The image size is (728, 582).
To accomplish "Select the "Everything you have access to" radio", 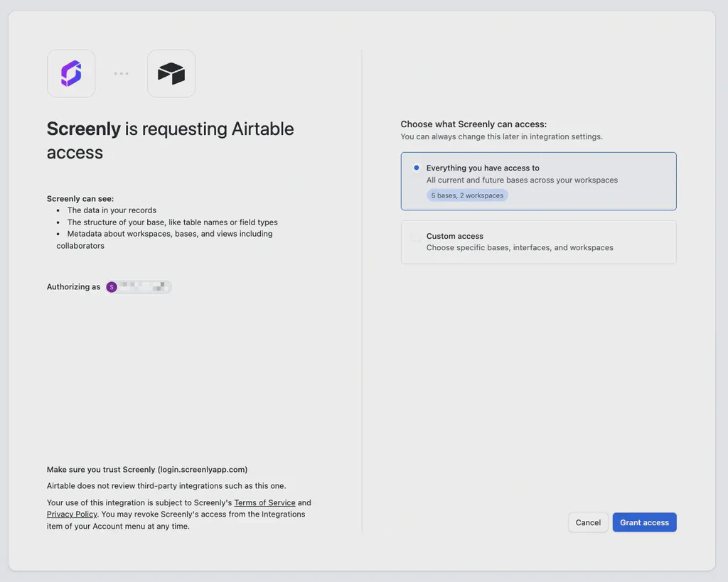I will point(417,168).
